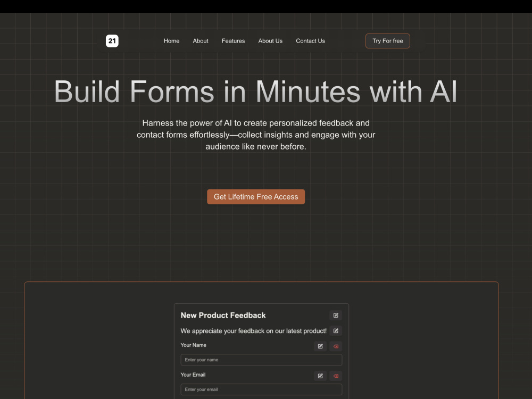Click the We appreciate your feedback description text
Screen dimensions: 532x399
(x=253, y=331)
